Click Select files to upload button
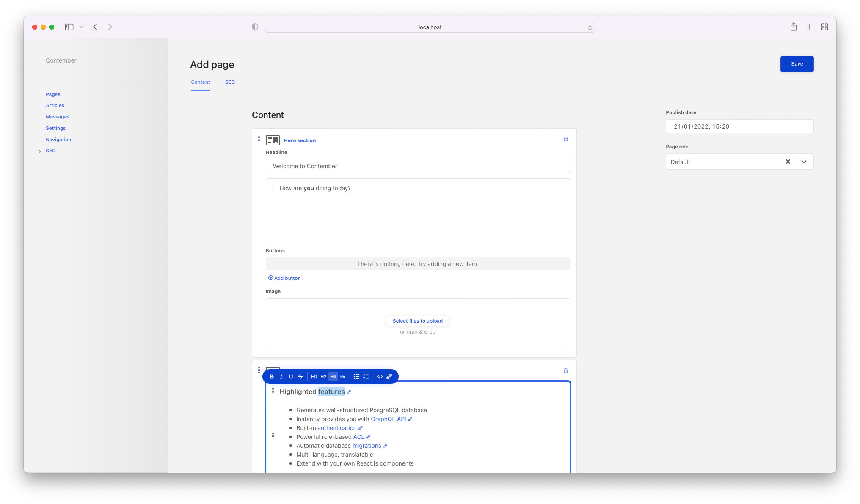Image resolution: width=860 pixels, height=504 pixels. point(418,320)
